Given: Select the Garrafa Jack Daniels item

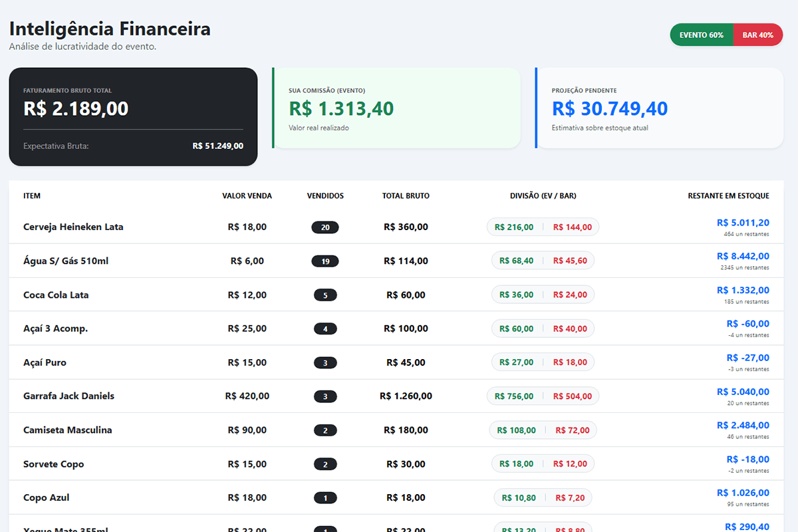Looking at the screenshot, I should 68,396.
